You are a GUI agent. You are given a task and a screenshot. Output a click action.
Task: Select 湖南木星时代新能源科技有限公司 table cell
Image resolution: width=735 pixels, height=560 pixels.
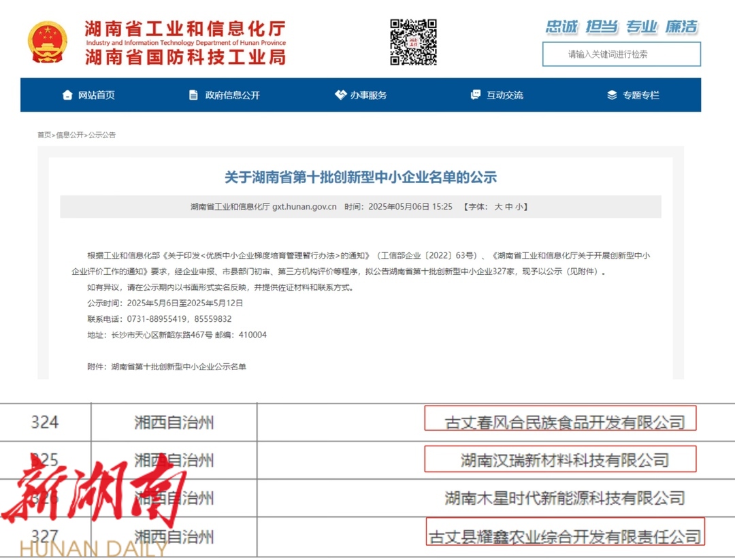(564, 498)
